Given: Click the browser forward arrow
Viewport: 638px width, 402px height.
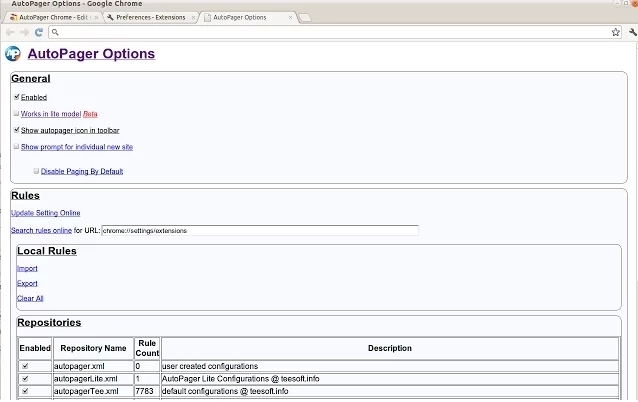Looking at the screenshot, I should click(24, 32).
